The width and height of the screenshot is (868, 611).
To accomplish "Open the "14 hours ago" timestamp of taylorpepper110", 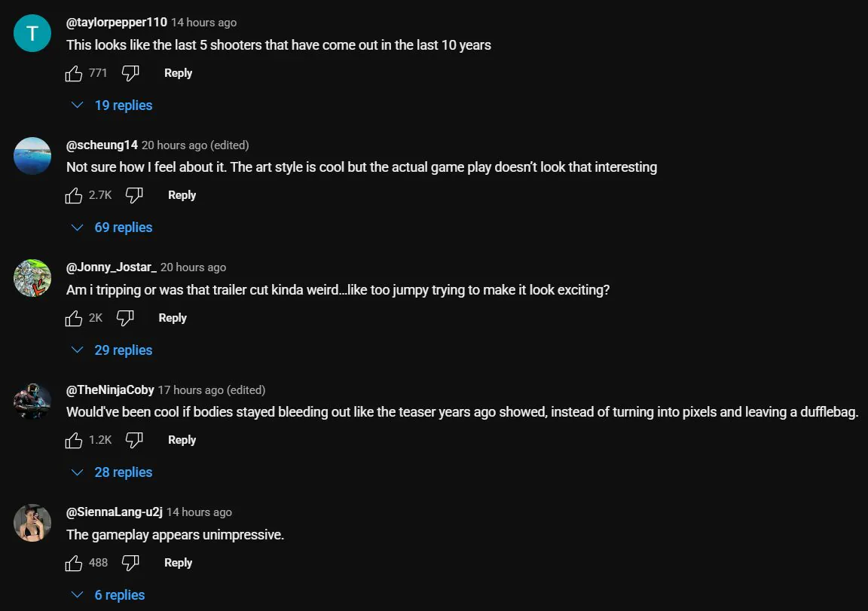I will (203, 23).
